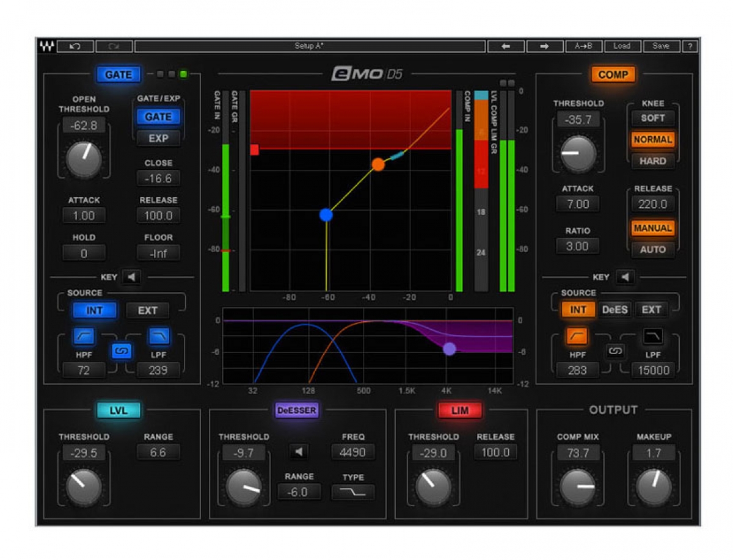Click the LVL Range value 6.6
733x560 pixels.
click(158, 453)
